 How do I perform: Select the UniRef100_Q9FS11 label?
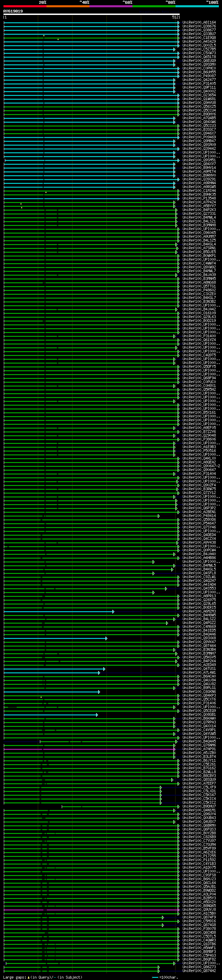tap(199, 88)
